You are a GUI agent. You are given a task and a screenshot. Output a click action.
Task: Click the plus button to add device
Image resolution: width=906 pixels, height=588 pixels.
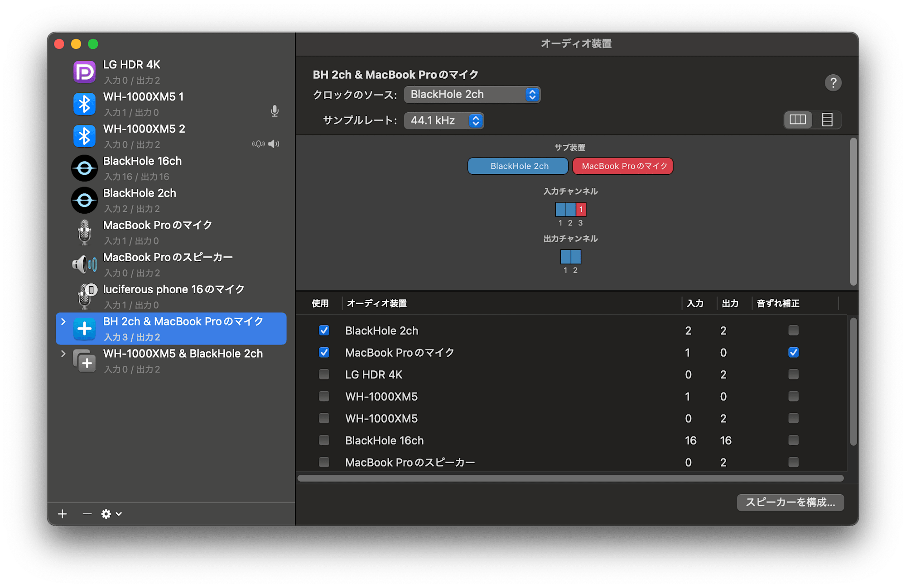(63, 514)
